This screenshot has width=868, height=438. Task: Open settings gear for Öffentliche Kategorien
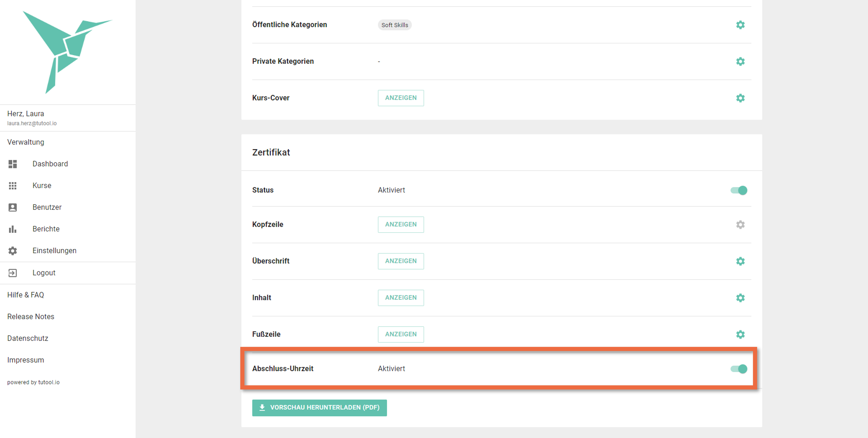740,25
